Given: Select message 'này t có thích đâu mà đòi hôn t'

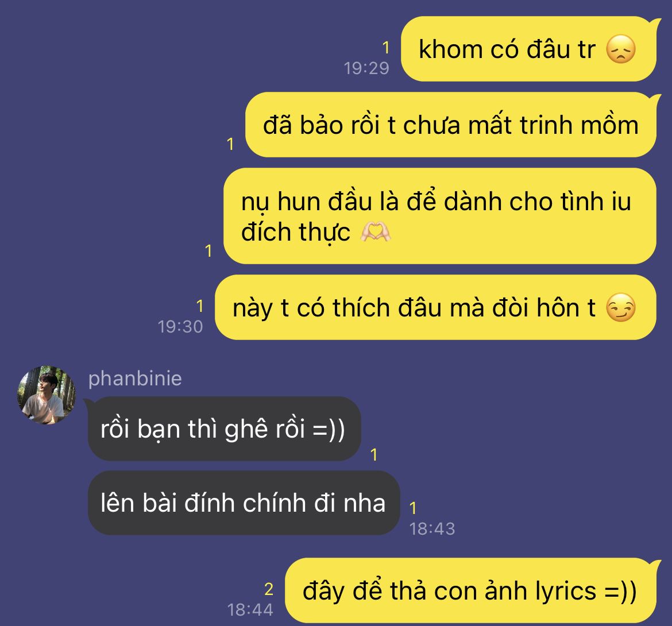Looking at the screenshot, I should point(435,308).
